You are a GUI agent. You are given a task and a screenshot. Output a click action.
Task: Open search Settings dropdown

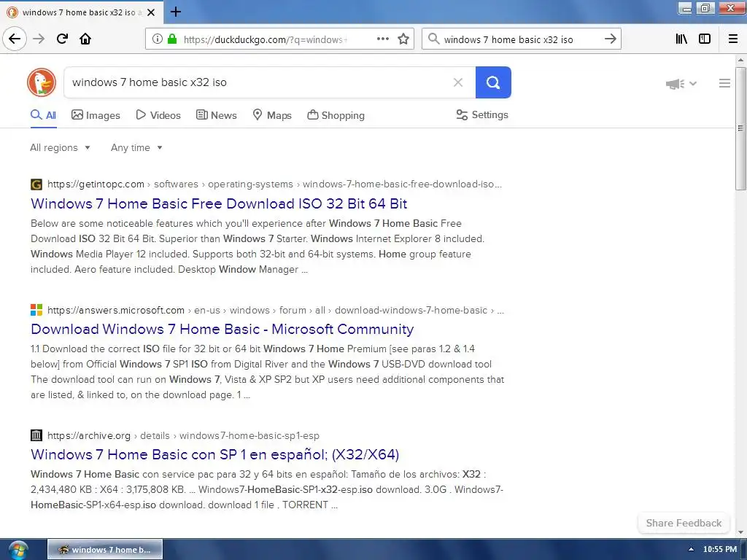[482, 114]
